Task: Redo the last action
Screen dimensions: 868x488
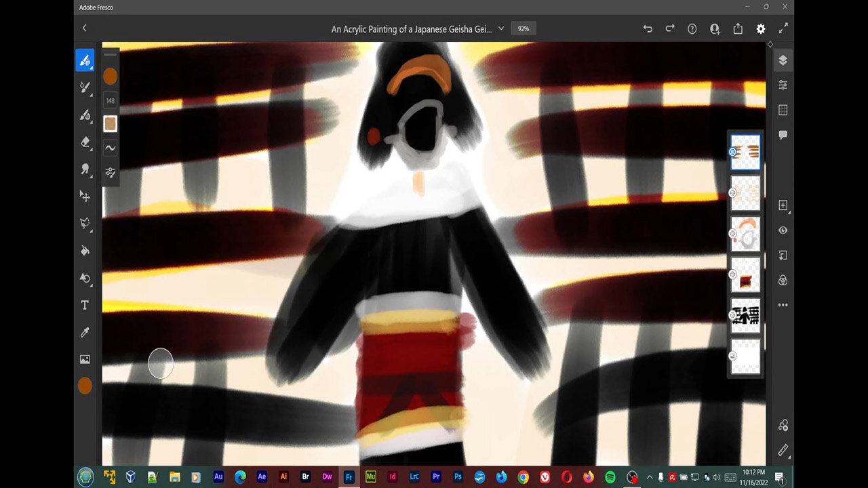Action: [x=670, y=28]
